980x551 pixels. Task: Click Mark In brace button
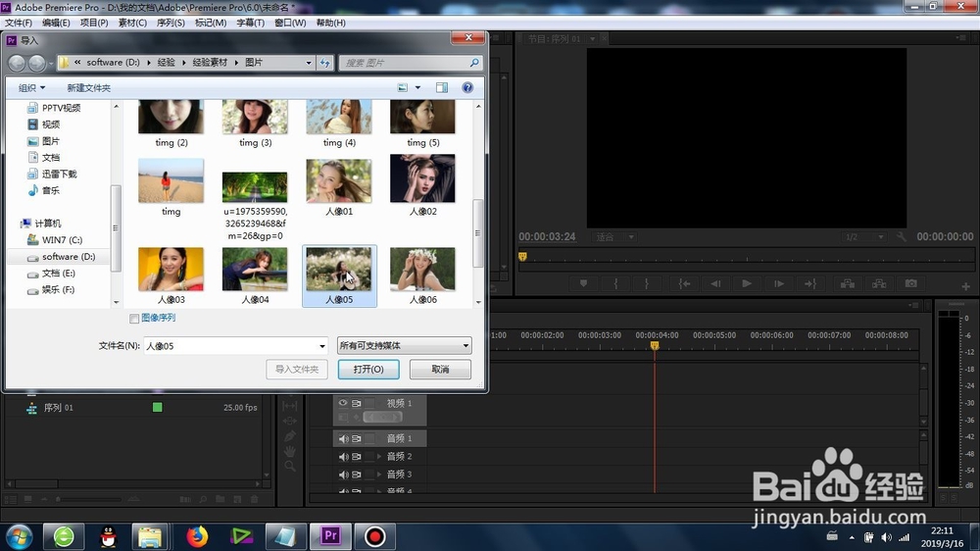coord(615,284)
